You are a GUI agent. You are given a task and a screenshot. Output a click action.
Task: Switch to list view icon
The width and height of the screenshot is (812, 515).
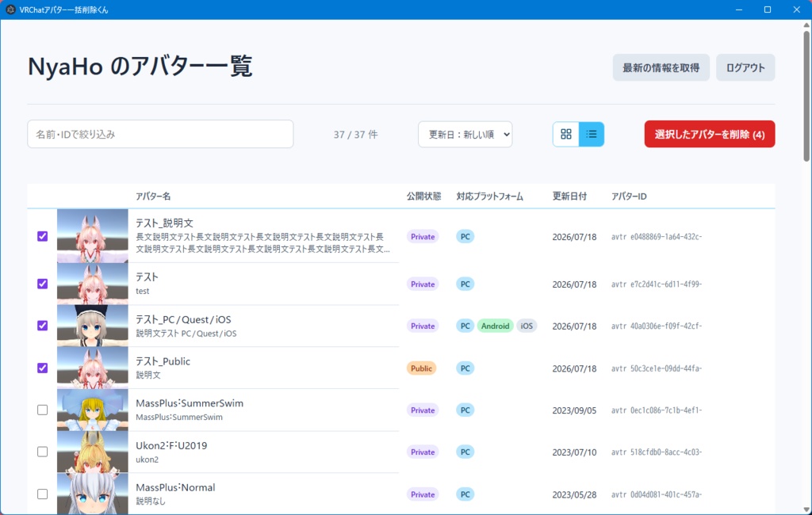point(592,135)
